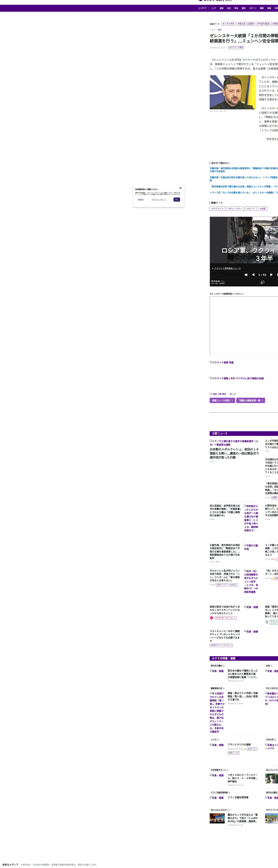The height and width of the screenshot is (868, 278).
Task: Show previous slide in photo slideshow
Action: 253,275
